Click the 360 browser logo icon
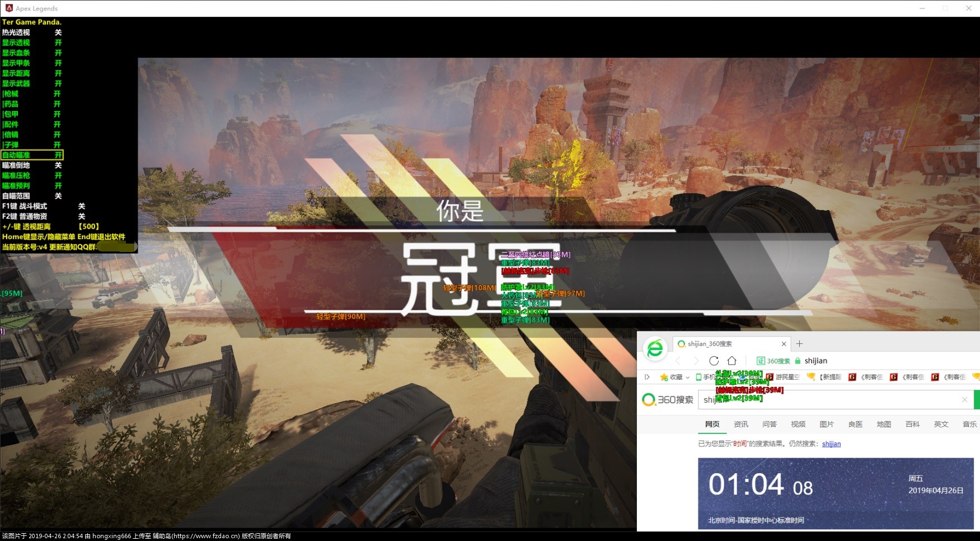The image size is (980, 541). tap(655, 349)
